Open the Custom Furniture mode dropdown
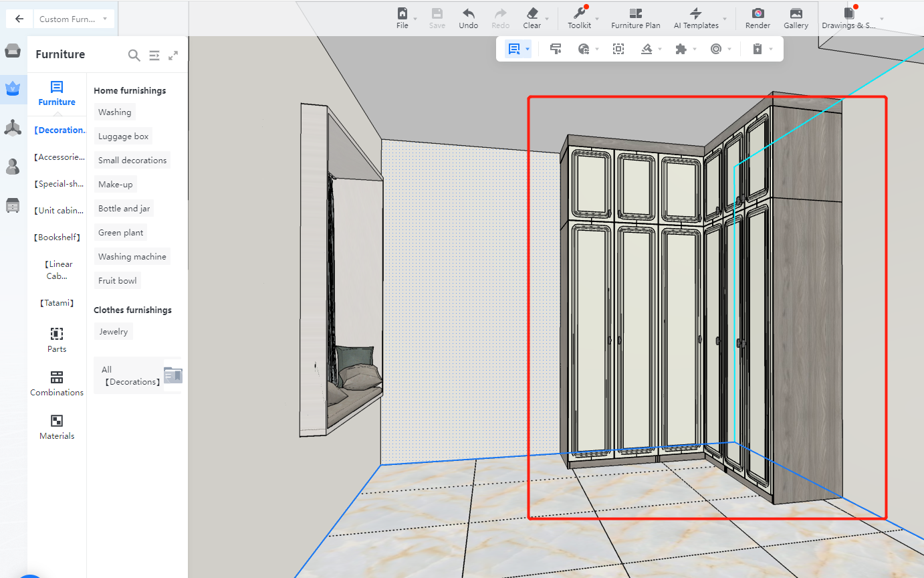Screen dimensions: 924x578 point(74,19)
